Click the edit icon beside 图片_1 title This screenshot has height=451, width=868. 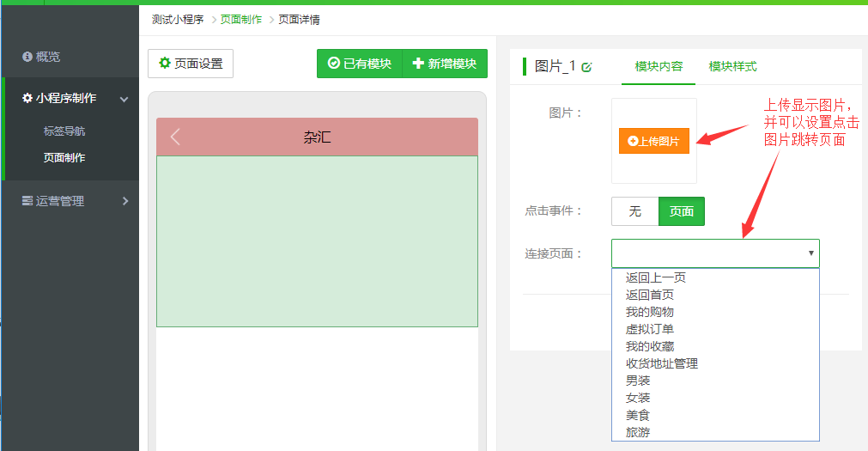coord(586,67)
